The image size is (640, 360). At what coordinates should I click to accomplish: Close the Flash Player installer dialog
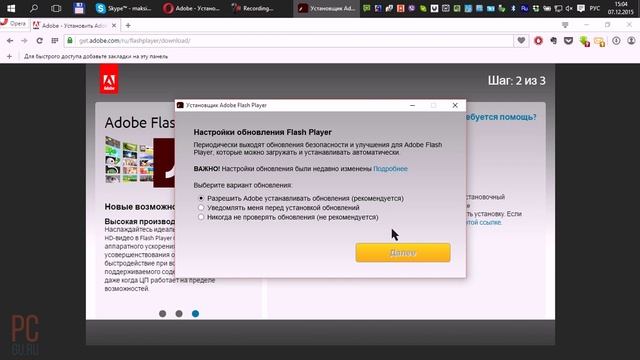click(455, 105)
